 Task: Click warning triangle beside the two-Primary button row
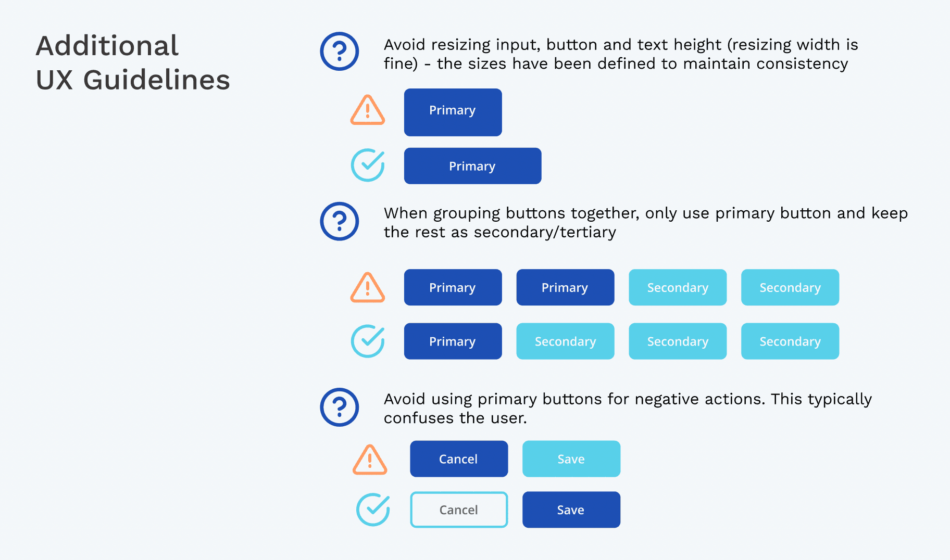coord(368,288)
